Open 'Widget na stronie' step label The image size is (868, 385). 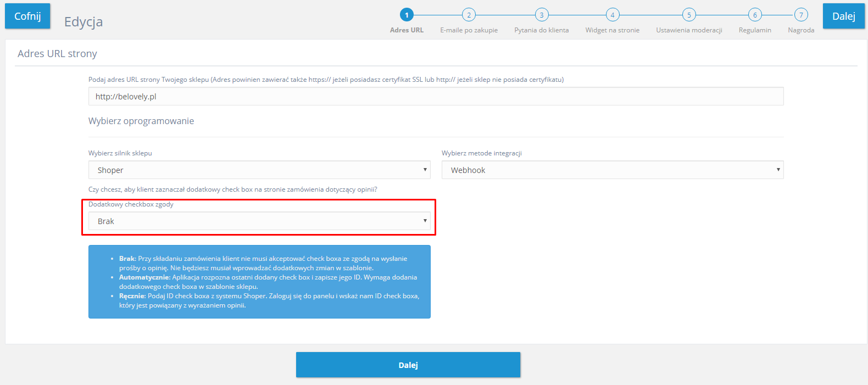(613, 30)
